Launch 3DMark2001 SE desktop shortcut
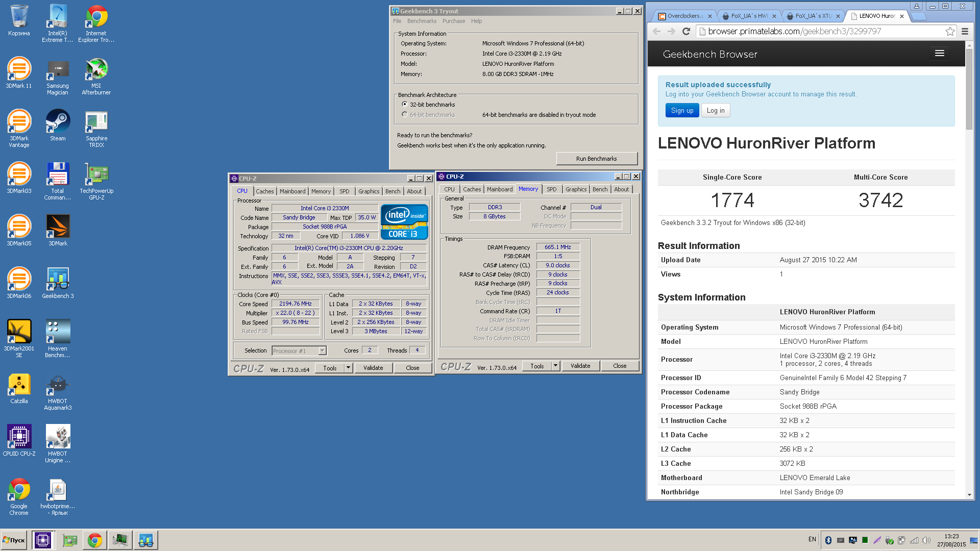The height and width of the screenshot is (551, 980). pyautogui.click(x=19, y=339)
